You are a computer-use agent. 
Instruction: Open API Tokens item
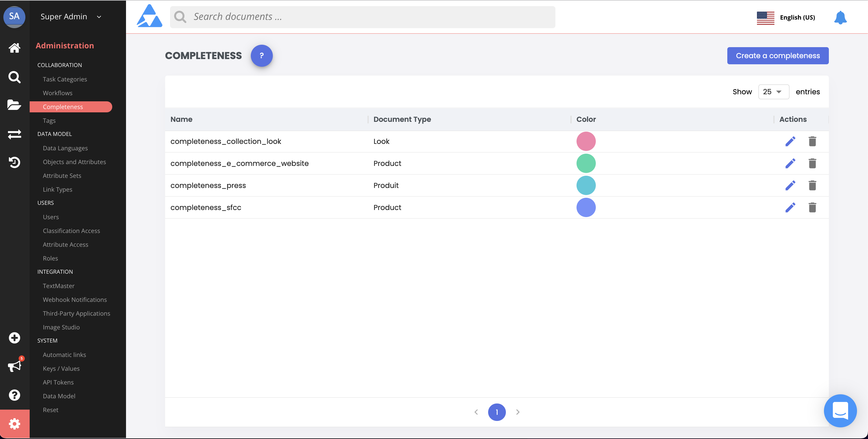[58, 382]
